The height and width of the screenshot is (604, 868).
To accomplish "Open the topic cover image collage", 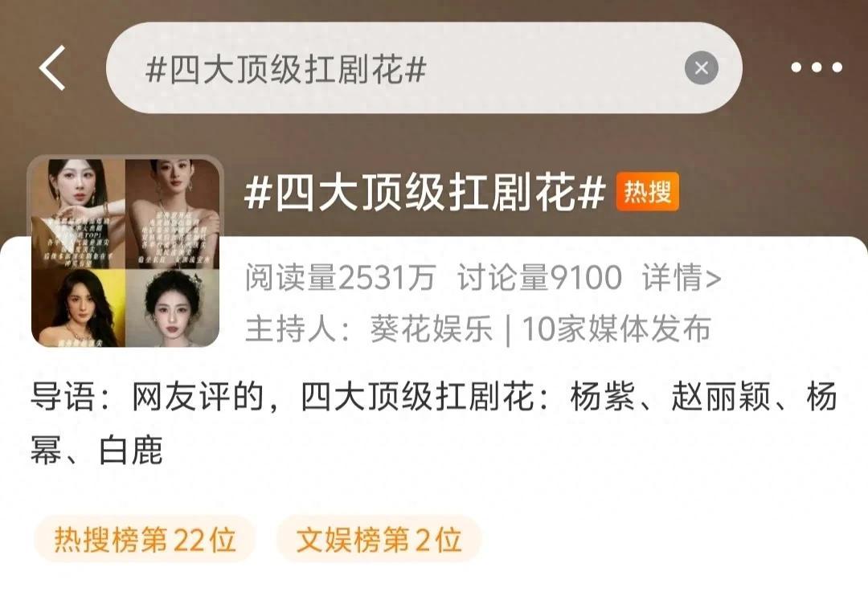I will pyautogui.click(x=125, y=252).
